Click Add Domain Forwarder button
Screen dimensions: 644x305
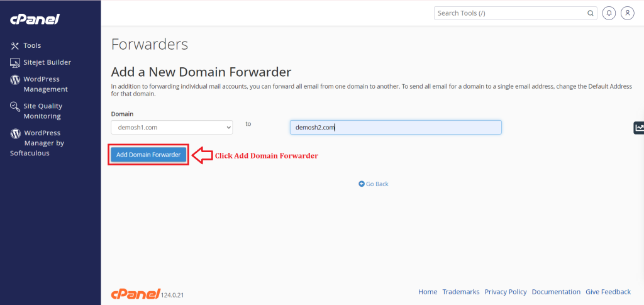148,155
